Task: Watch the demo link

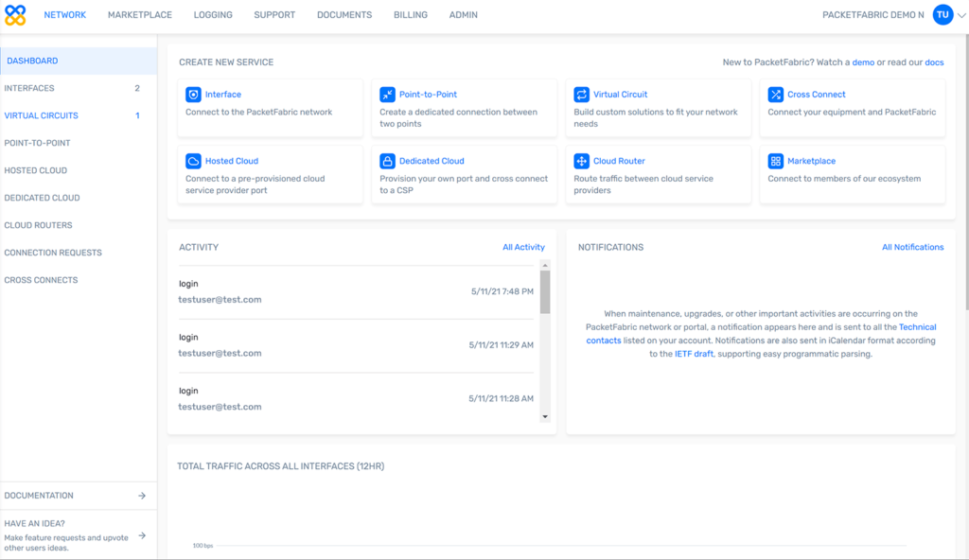Action: tap(863, 62)
